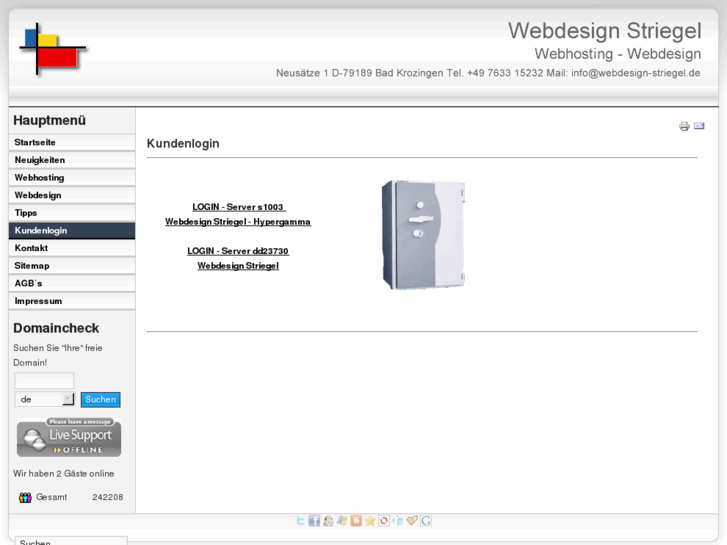
Task: Open the AGB`s menu item
Action: point(72,283)
